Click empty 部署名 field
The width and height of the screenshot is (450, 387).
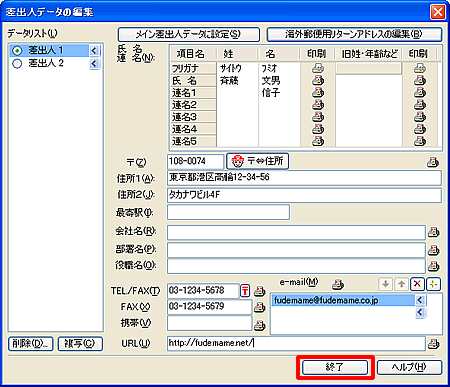pos(296,250)
